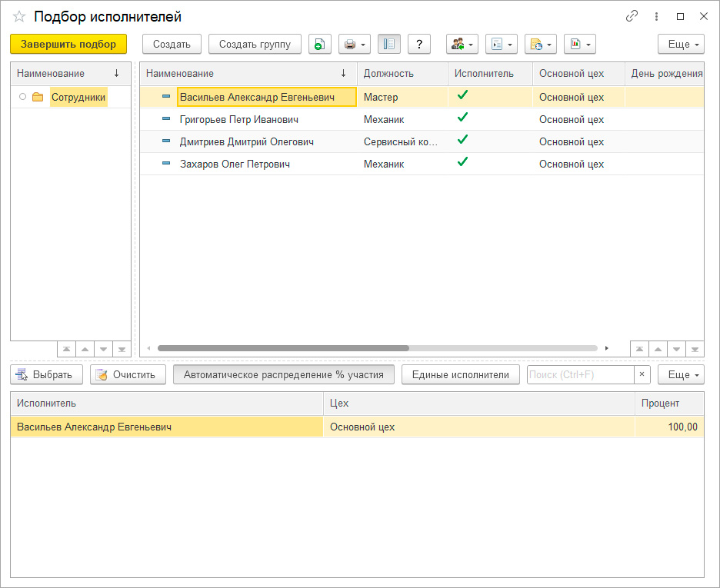Jump to last row of employees list

click(x=695, y=349)
